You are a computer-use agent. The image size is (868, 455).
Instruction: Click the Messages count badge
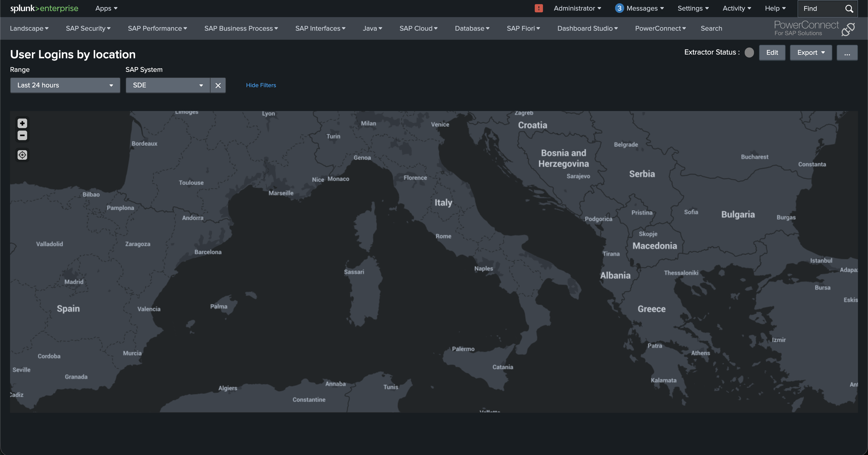[x=619, y=8]
